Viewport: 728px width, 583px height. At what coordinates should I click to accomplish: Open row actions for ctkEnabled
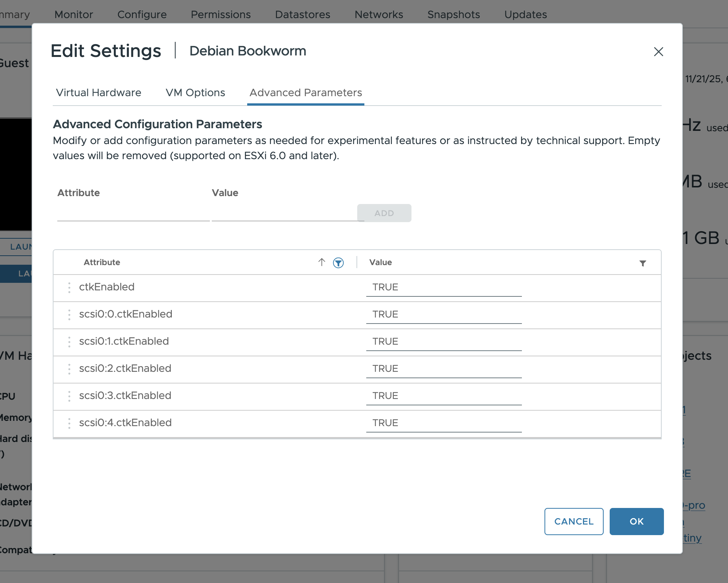pos(69,287)
